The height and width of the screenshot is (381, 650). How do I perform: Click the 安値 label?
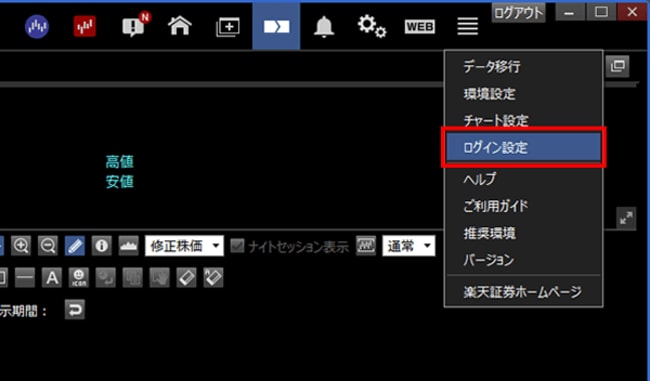pos(119,182)
